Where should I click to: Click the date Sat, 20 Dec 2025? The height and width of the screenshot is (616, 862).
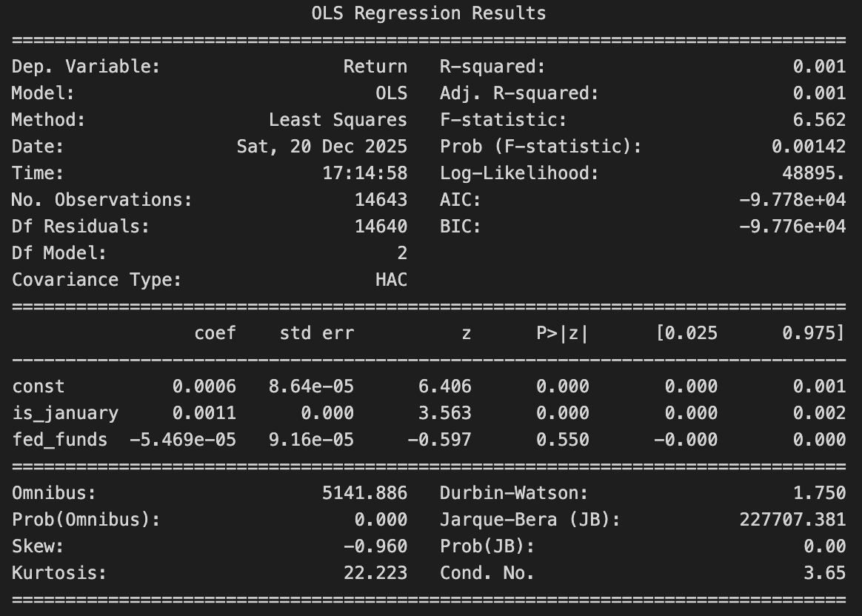321,147
